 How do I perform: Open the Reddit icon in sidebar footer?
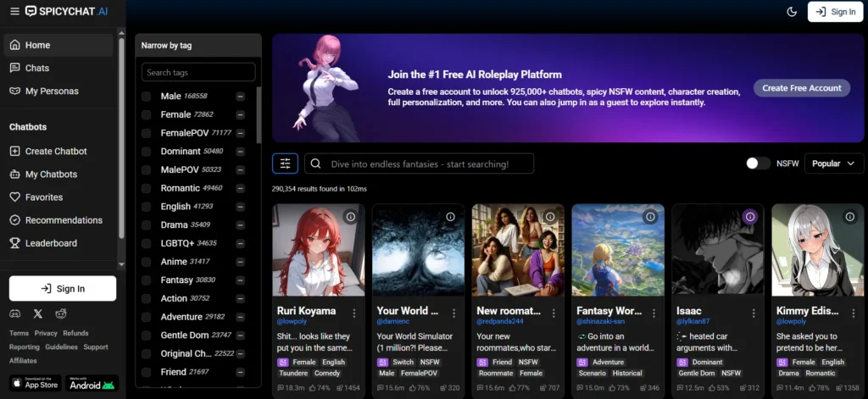[60, 313]
